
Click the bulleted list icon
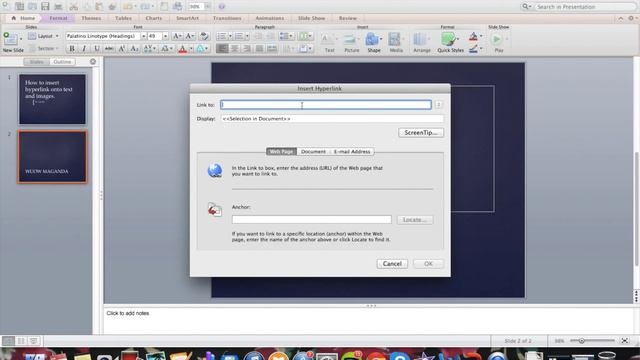[221, 36]
